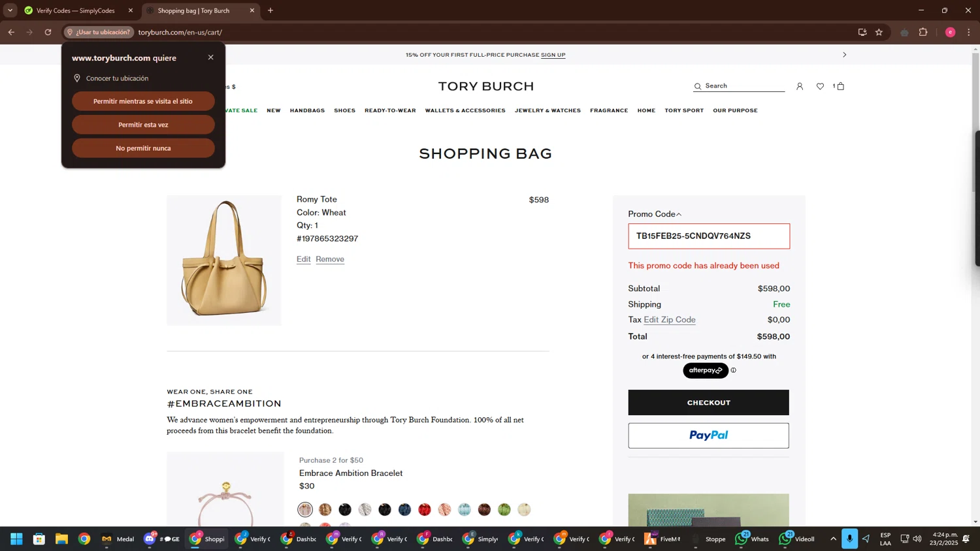This screenshot has width=980, height=551.
Task: Open File Explorer from taskbar
Action: [x=61, y=539]
